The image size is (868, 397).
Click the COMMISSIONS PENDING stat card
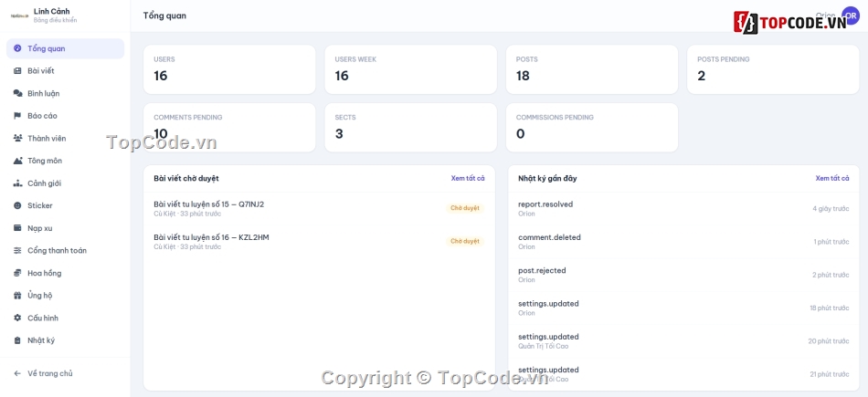(x=592, y=127)
